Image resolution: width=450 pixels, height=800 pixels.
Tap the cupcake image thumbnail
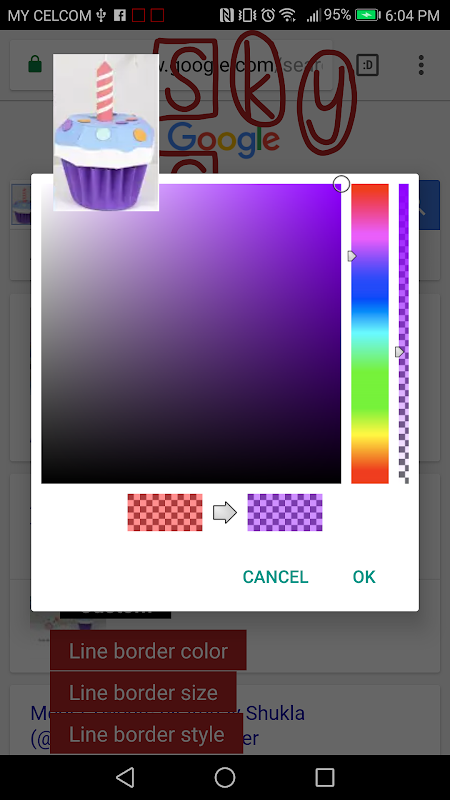pyautogui.click(x=106, y=132)
